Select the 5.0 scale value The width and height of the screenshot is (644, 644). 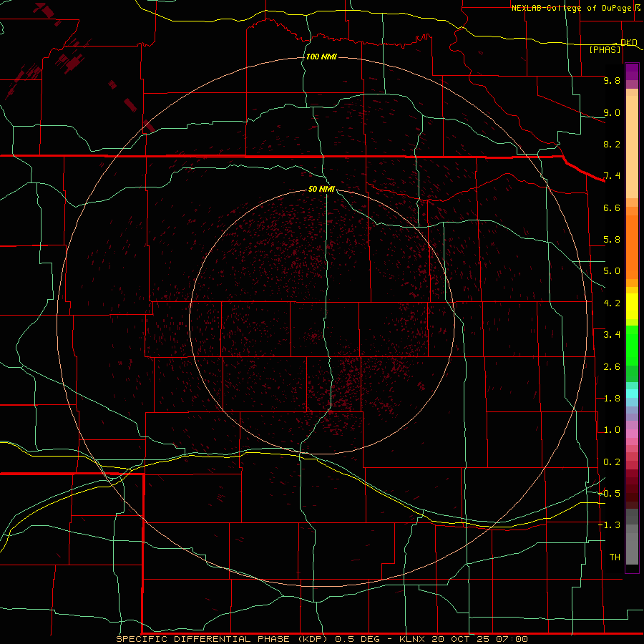pyautogui.click(x=612, y=271)
